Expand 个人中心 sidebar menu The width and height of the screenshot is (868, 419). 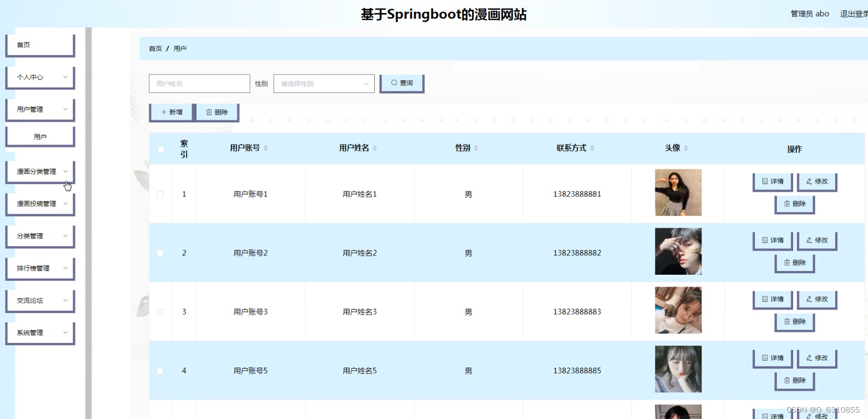[x=40, y=78]
